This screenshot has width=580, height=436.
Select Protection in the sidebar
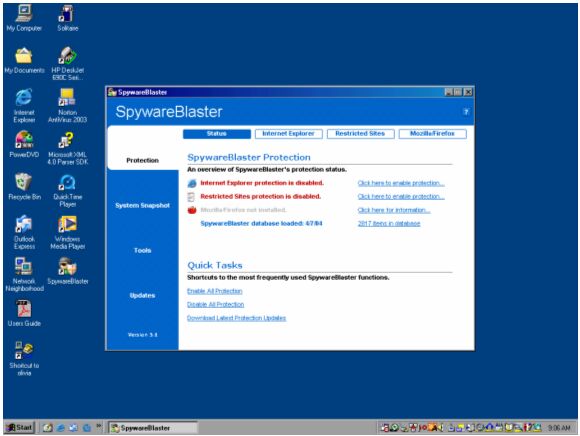(x=142, y=160)
